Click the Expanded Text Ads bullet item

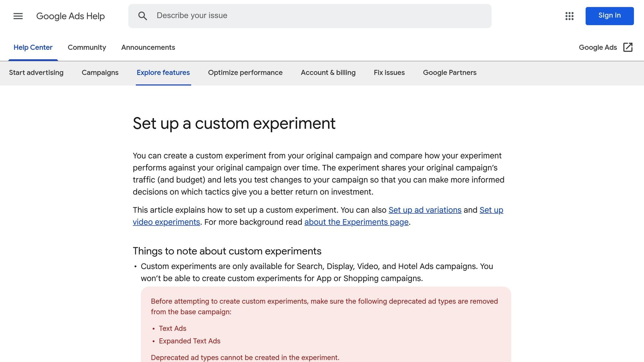coord(190,341)
